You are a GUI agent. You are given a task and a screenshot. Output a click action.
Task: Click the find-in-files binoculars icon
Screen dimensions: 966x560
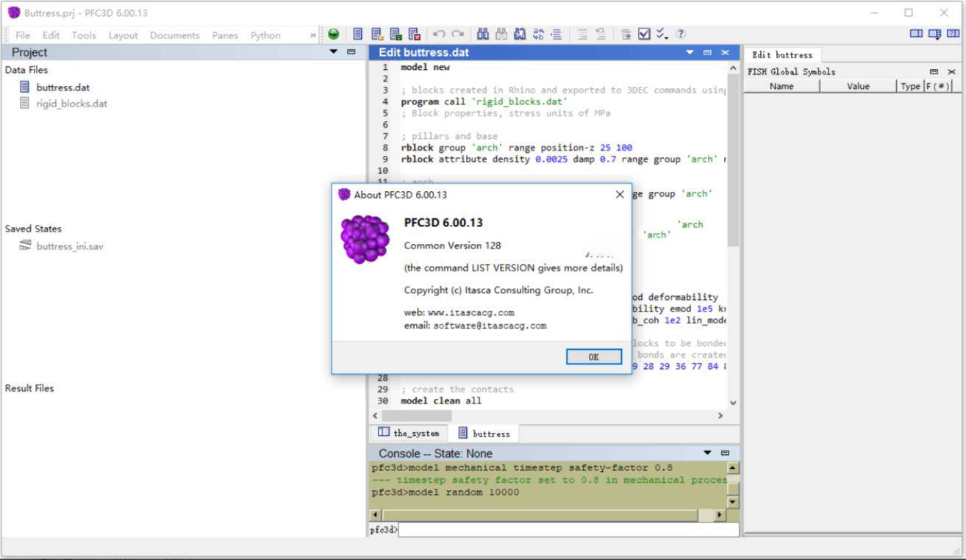point(520,35)
